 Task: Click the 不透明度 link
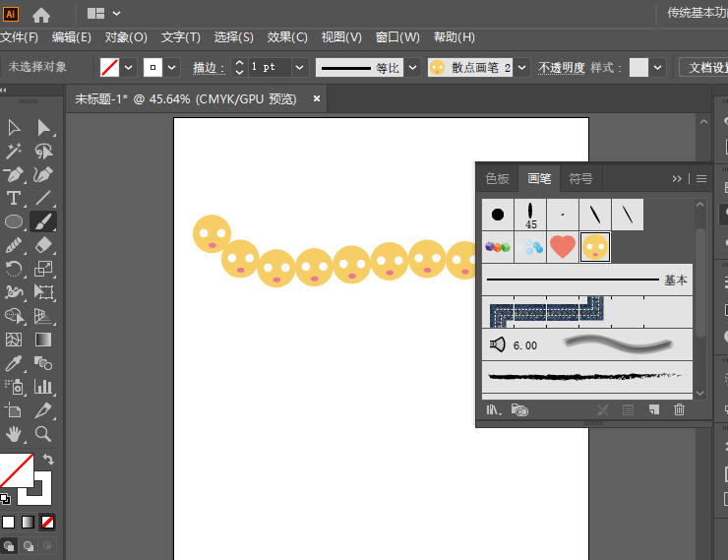pyautogui.click(x=562, y=68)
